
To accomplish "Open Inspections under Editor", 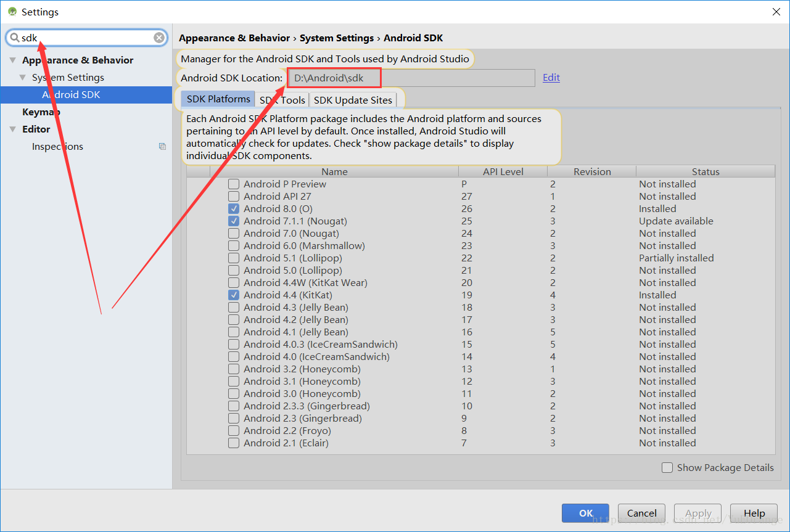I will click(57, 146).
